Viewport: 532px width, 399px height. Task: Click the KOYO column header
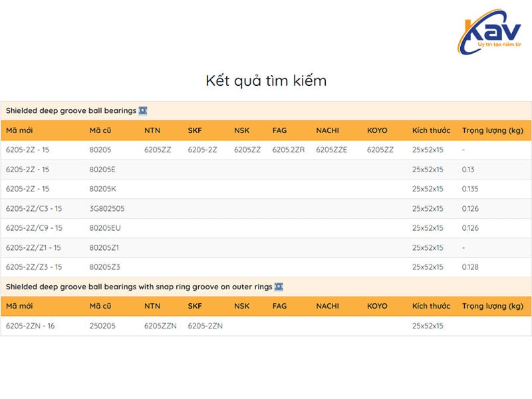tap(376, 130)
